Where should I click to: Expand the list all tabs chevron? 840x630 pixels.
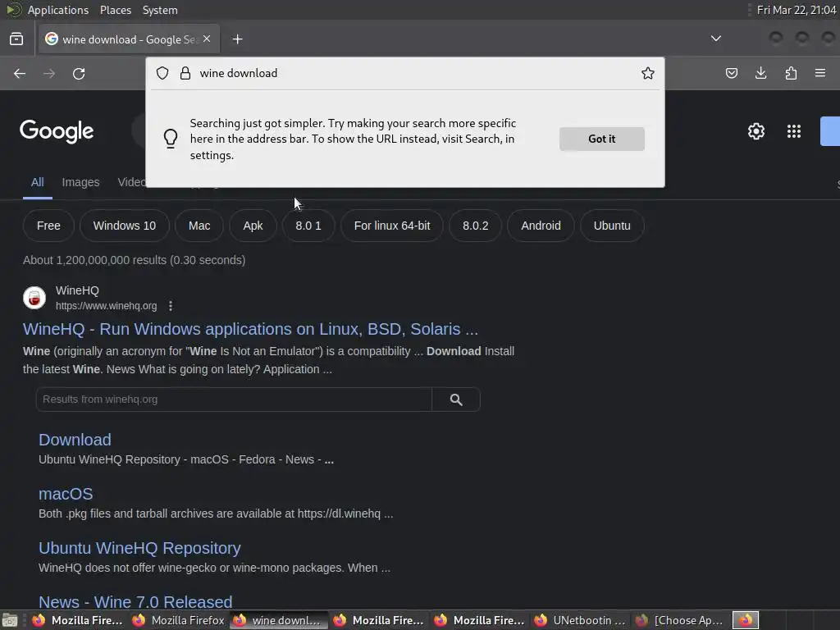tap(715, 39)
